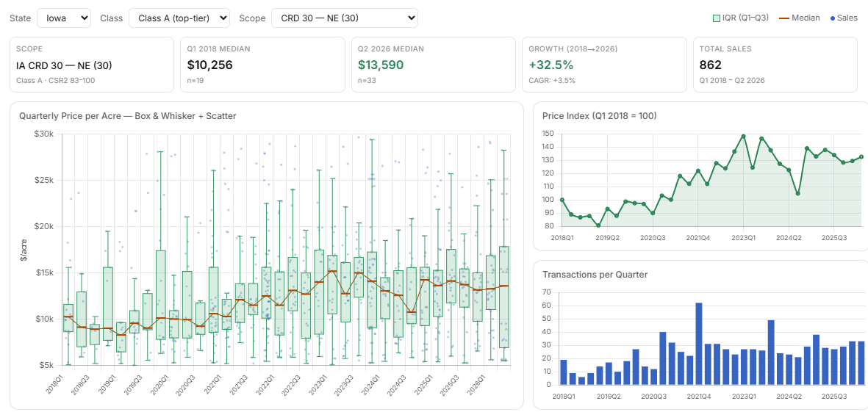Click the last point on Price Index line
Image resolution: width=868 pixels, height=412 pixels.
(861, 156)
